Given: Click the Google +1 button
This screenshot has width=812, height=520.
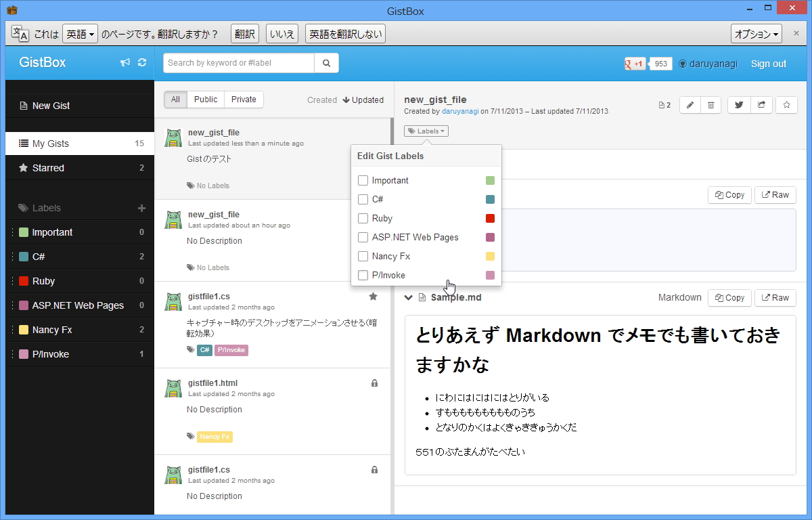Looking at the screenshot, I should coord(635,64).
